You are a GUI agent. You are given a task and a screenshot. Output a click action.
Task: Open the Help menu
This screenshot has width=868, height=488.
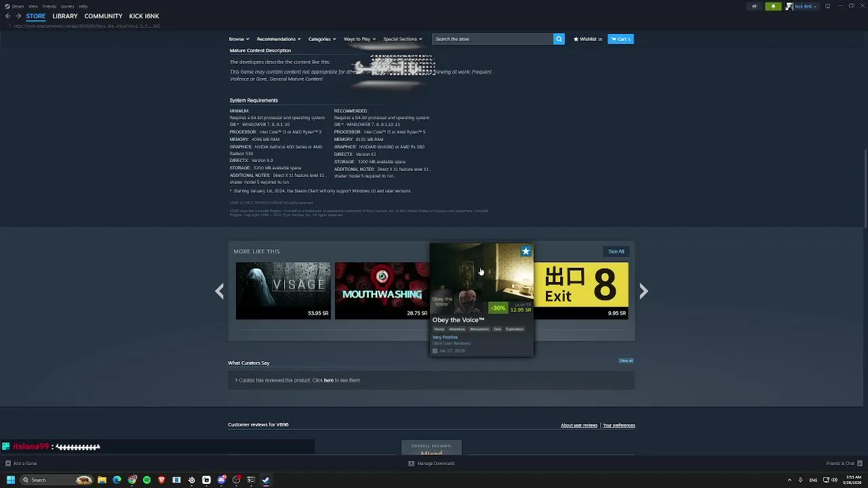[x=83, y=6]
